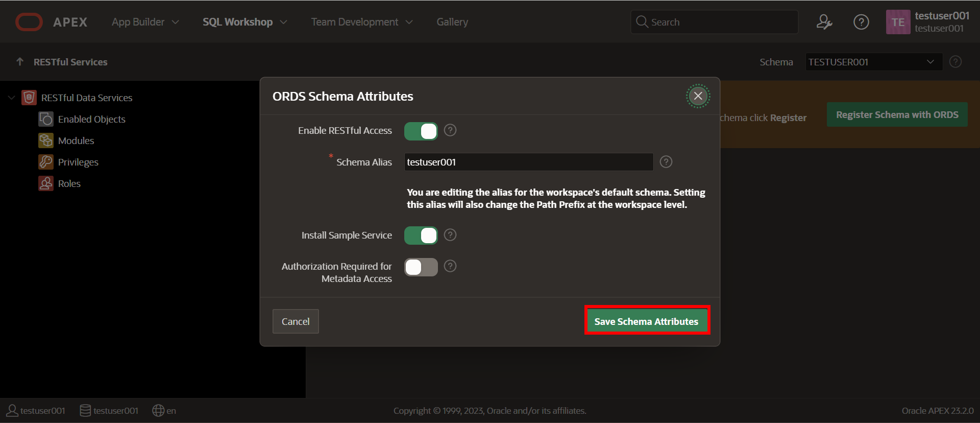Click the TE user avatar

point(898,22)
